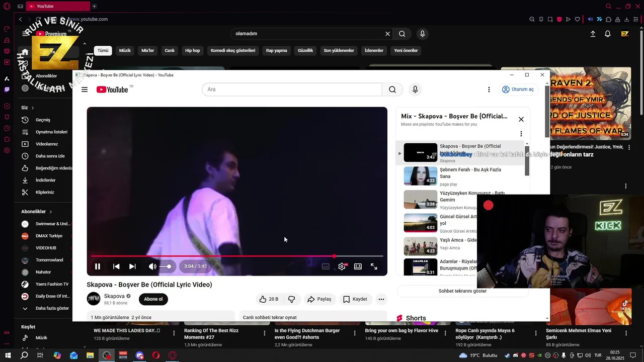The height and width of the screenshot is (362, 644).
Task: Click YouTube logo in popup window
Action: click(x=112, y=89)
